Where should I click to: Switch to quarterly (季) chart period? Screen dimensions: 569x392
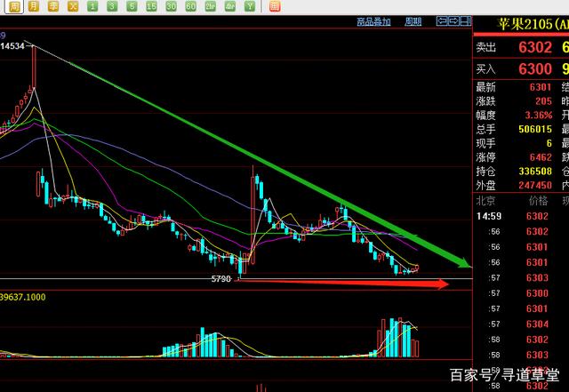click(52, 6)
